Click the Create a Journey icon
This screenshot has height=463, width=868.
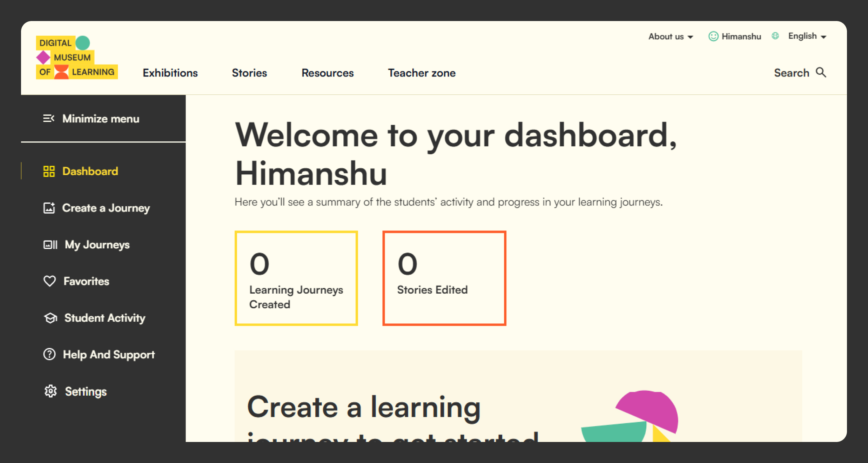49,208
